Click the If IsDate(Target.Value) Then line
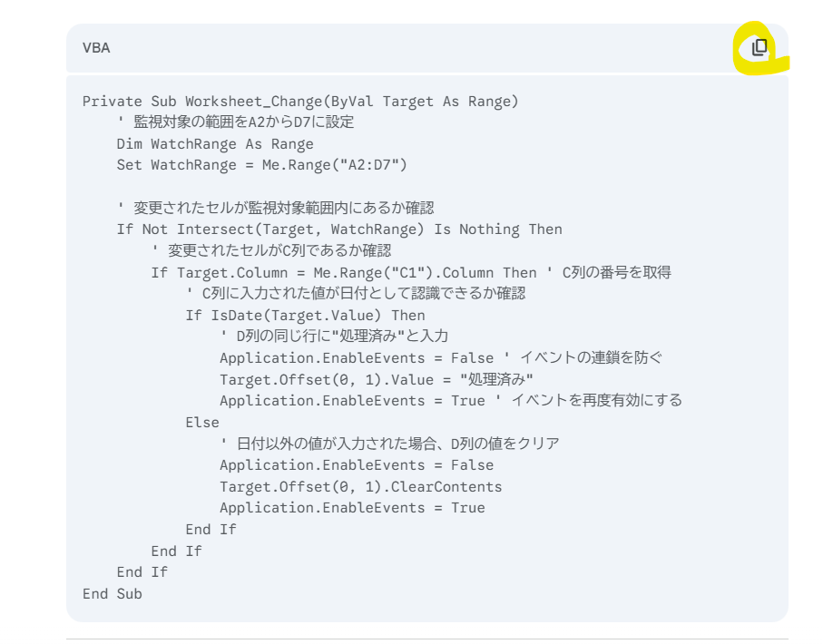 tap(305, 315)
